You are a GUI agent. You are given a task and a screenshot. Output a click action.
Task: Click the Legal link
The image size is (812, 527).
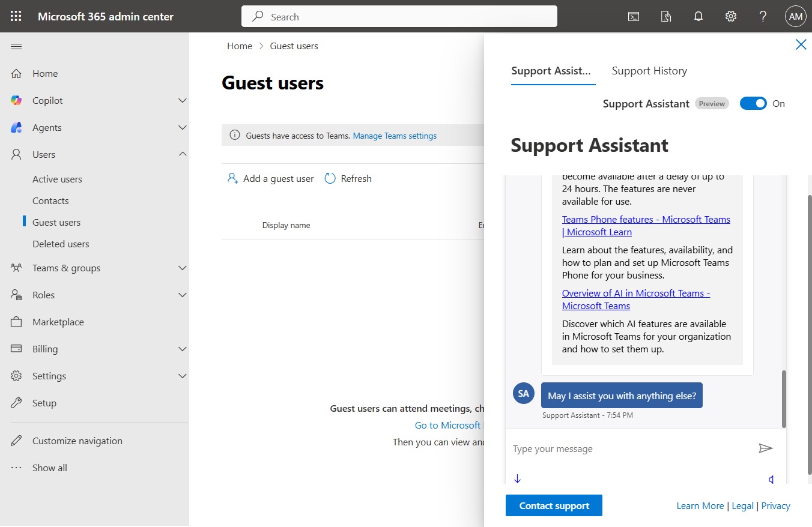point(742,505)
